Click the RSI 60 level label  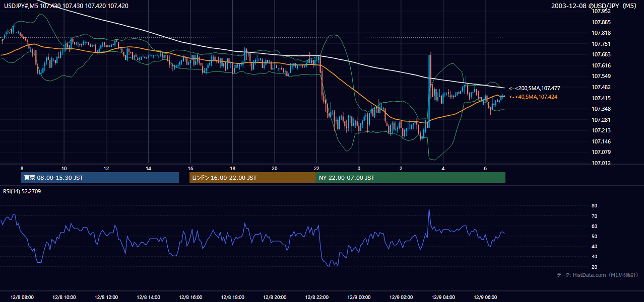[595, 226]
